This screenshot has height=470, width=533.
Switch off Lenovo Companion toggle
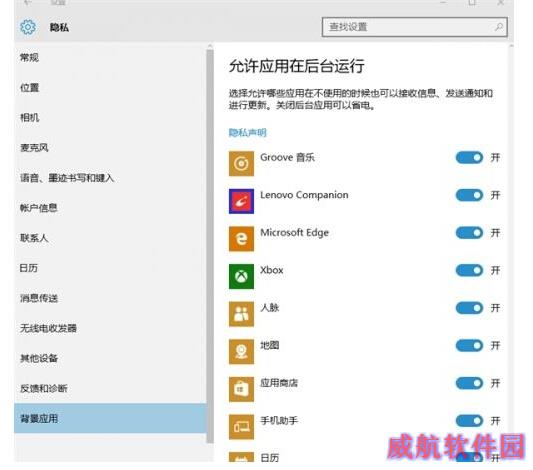[469, 195]
